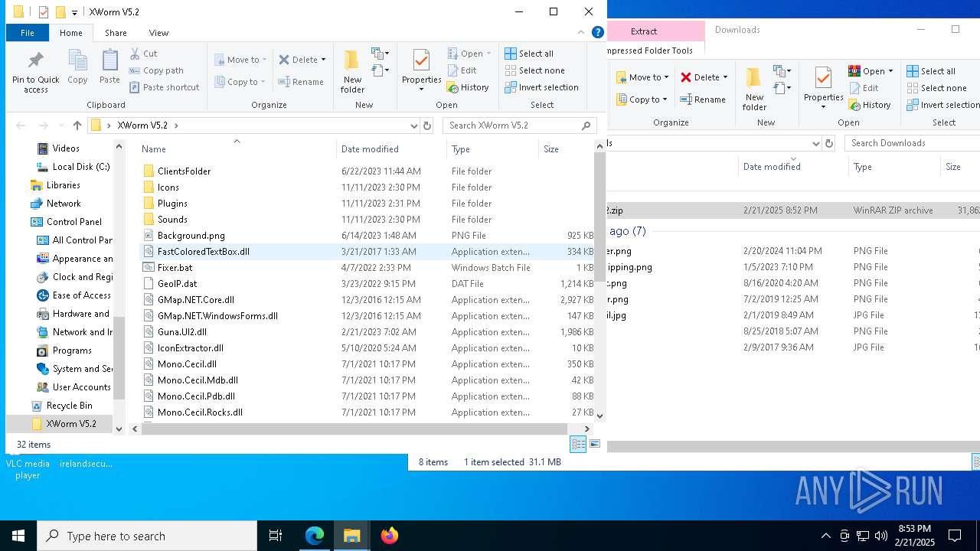This screenshot has height=551, width=980.
Task: Expand Move to dropdown in Downloads window
Action: pos(667,77)
